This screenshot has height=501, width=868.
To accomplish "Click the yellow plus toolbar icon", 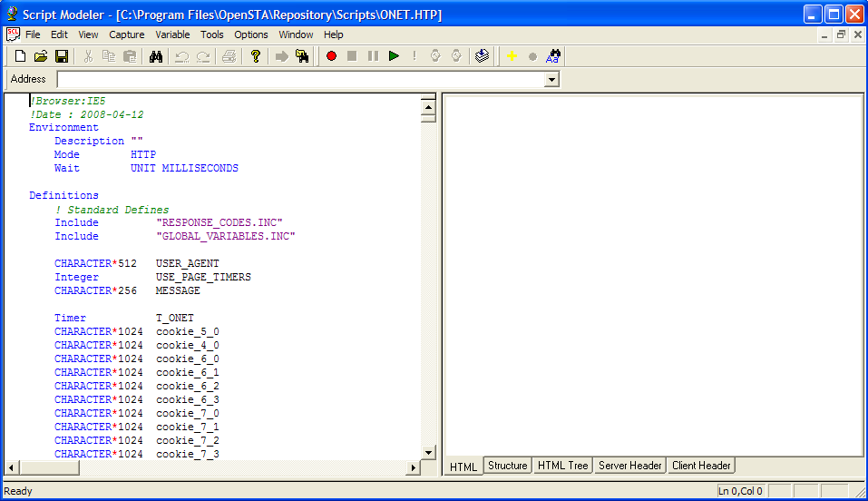I will tap(512, 56).
